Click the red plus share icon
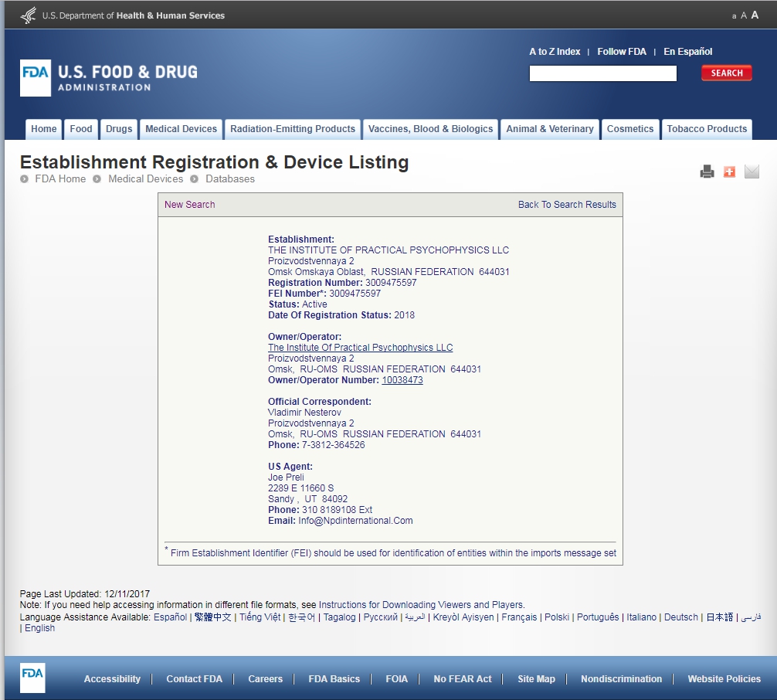Screen dimensions: 777x700 pos(729,172)
